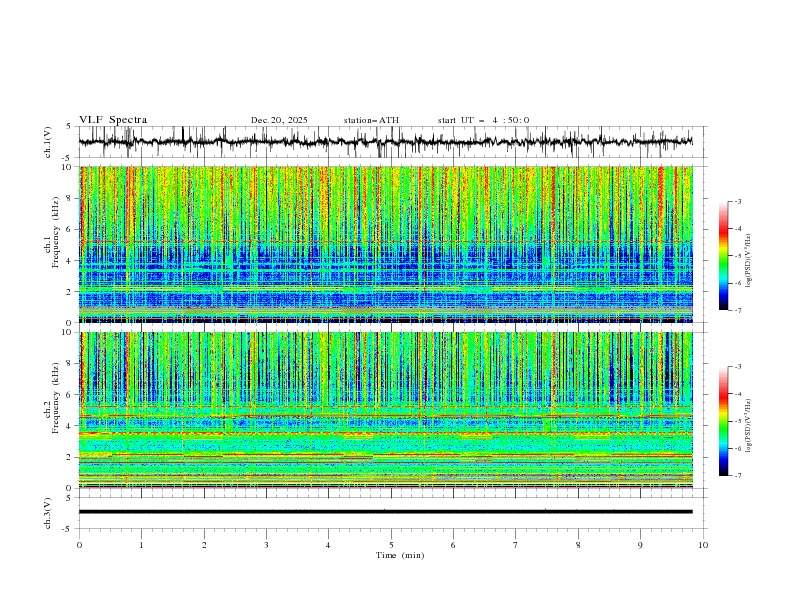The width and height of the screenshot is (792, 612).
Task: Select the Dec.20, 2025 date label
Action: click(x=279, y=120)
